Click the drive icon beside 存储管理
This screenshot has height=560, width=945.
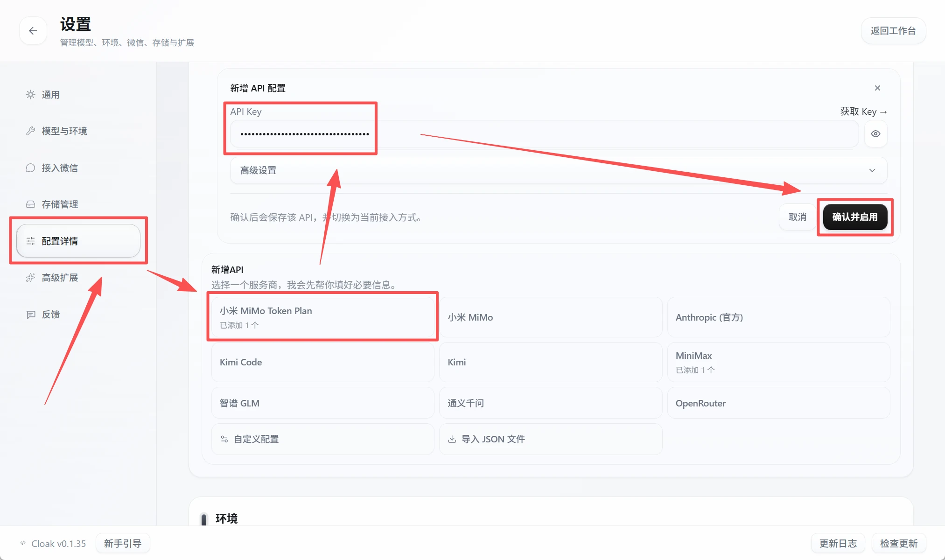30,204
